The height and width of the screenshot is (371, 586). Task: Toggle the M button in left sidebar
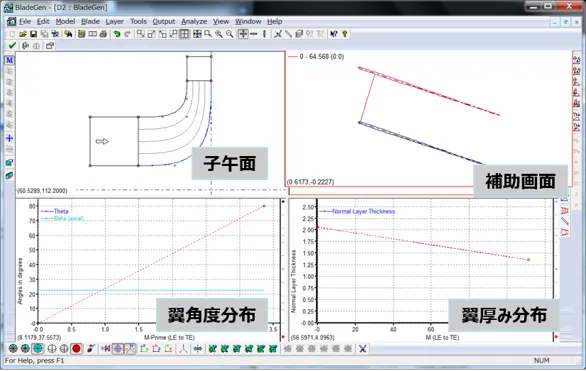[9, 60]
